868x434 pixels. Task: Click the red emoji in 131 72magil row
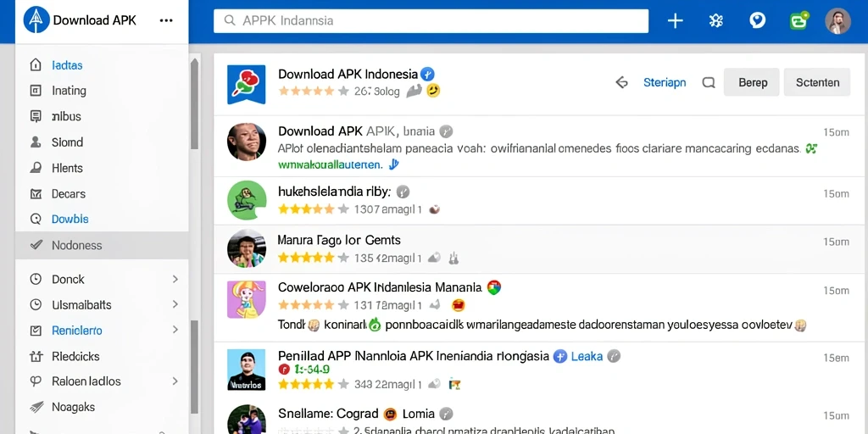(x=459, y=304)
